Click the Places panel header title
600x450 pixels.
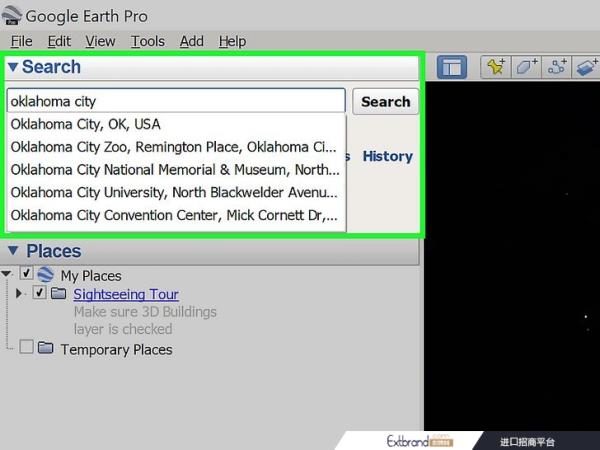coord(54,251)
